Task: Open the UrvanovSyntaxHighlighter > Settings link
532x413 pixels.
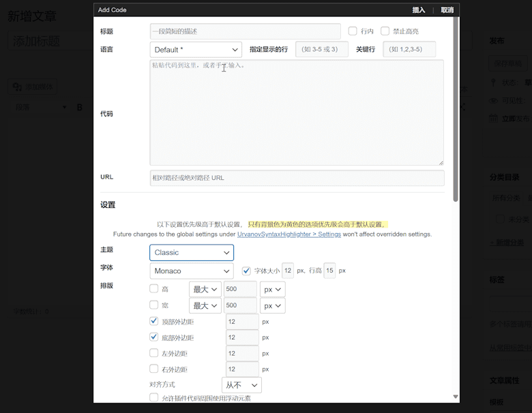Action: coord(289,234)
